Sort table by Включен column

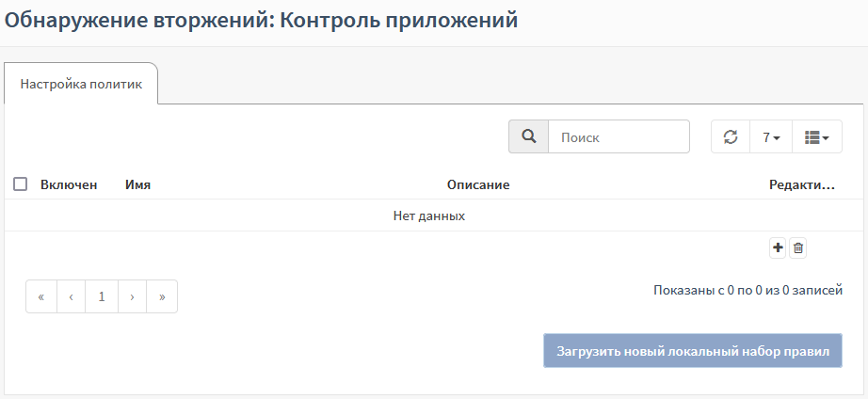69,185
